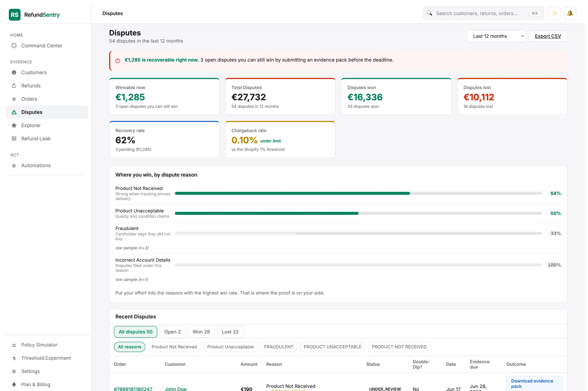This screenshot has height=391, width=588.
Task: Click Product Not Received 64% progress bar
Action: coord(358,193)
